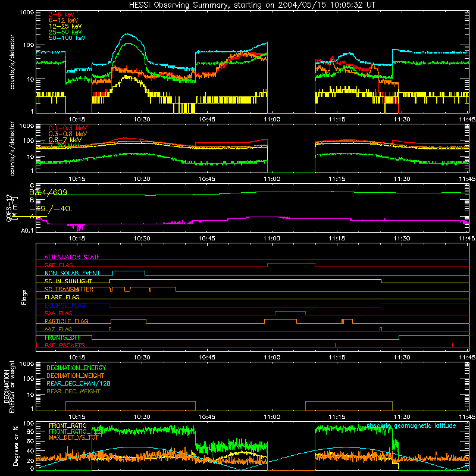Click the REAR_DEC_WEIGHT legend label
The image size is (476, 476).
pos(73,392)
